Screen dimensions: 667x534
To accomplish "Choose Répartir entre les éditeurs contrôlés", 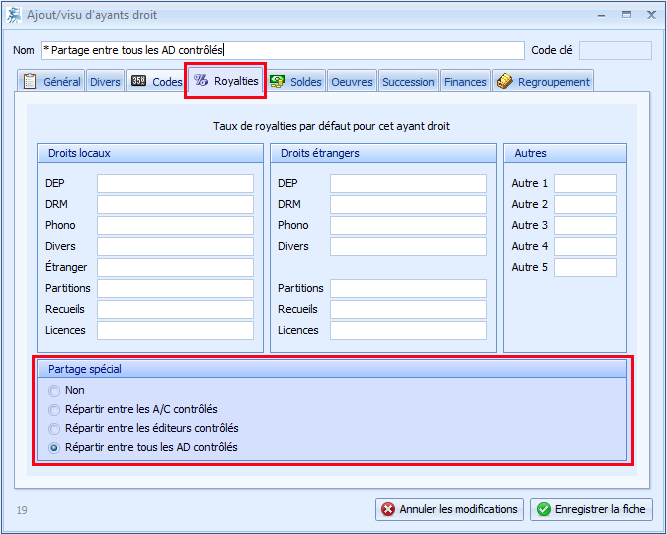I will pyautogui.click(x=54, y=428).
